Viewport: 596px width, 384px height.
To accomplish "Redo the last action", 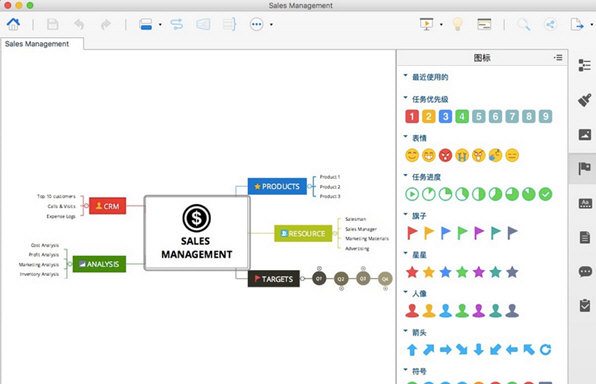I will [x=105, y=24].
